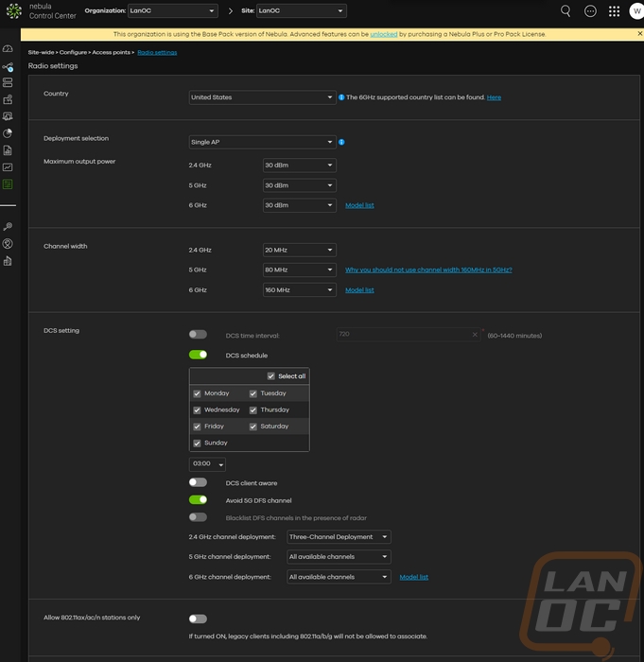This screenshot has height=662, width=644.
Task: Turn off Avoid 5G DFS channel
Action: [198, 500]
